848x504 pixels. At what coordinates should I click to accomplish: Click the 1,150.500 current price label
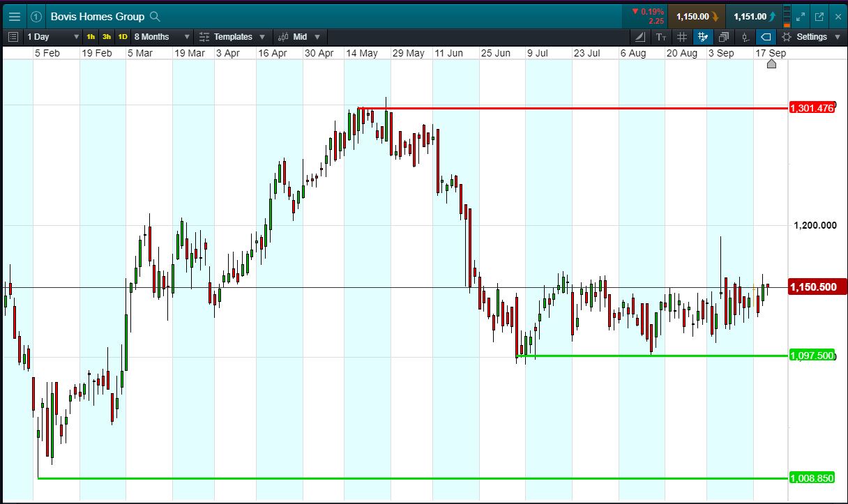[817, 287]
